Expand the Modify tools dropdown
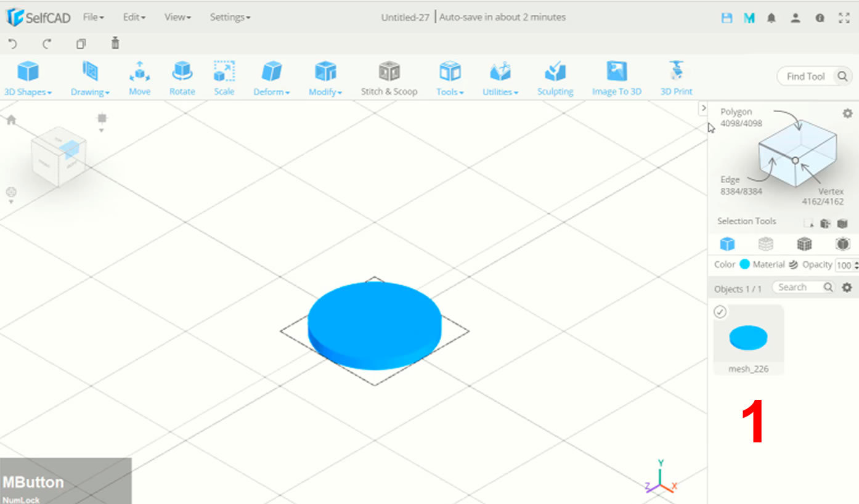The width and height of the screenshot is (859, 504). (325, 78)
